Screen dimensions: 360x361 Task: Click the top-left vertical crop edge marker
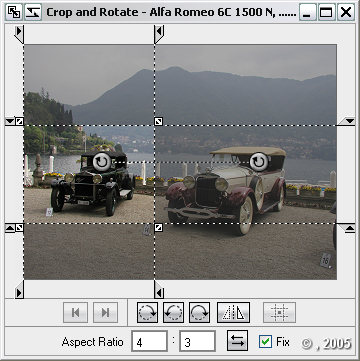pos(19,35)
